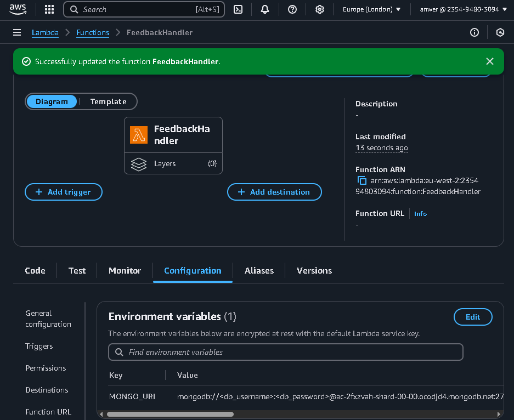Open General configuration settings

[48, 319]
